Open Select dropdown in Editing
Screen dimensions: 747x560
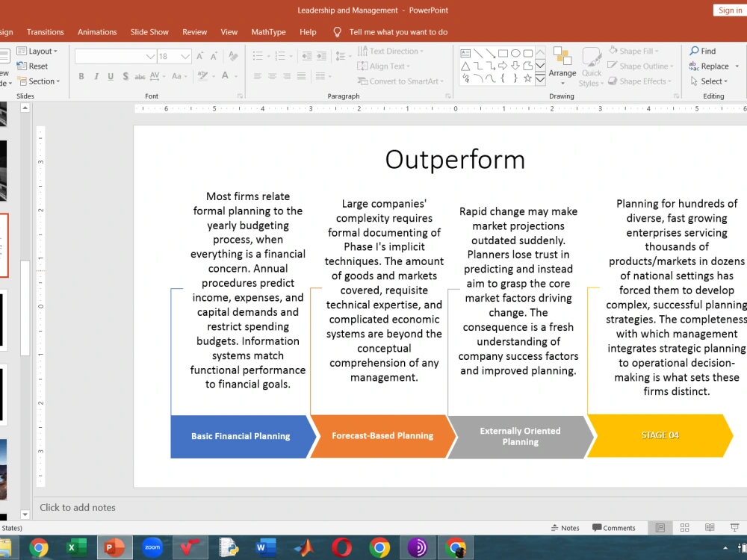coord(710,81)
